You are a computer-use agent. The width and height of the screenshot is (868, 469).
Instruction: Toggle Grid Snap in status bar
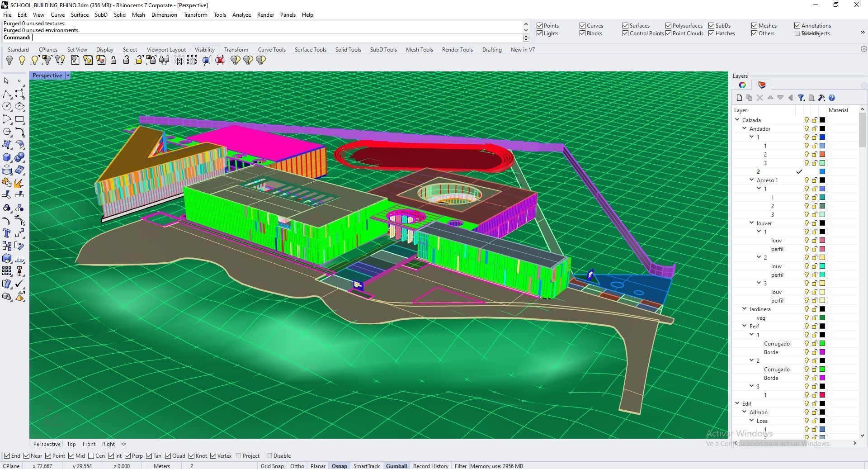[272, 466]
